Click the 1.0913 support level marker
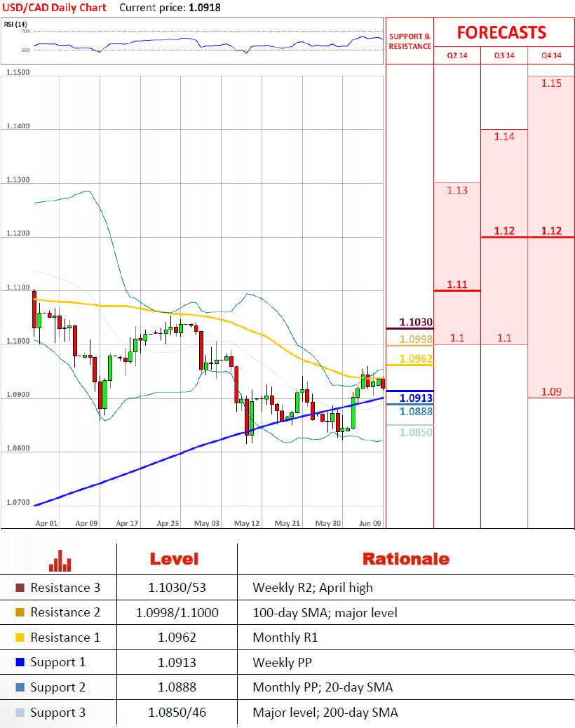 [x=416, y=398]
